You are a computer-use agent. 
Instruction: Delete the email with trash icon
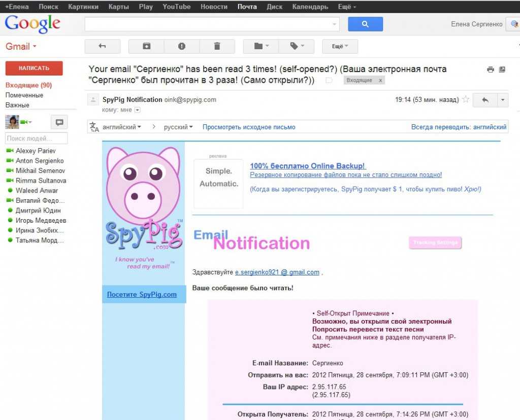(217, 46)
